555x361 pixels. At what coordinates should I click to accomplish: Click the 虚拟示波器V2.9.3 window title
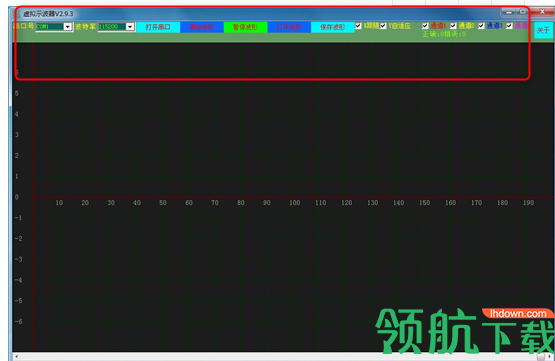pyautogui.click(x=48, y=14)
